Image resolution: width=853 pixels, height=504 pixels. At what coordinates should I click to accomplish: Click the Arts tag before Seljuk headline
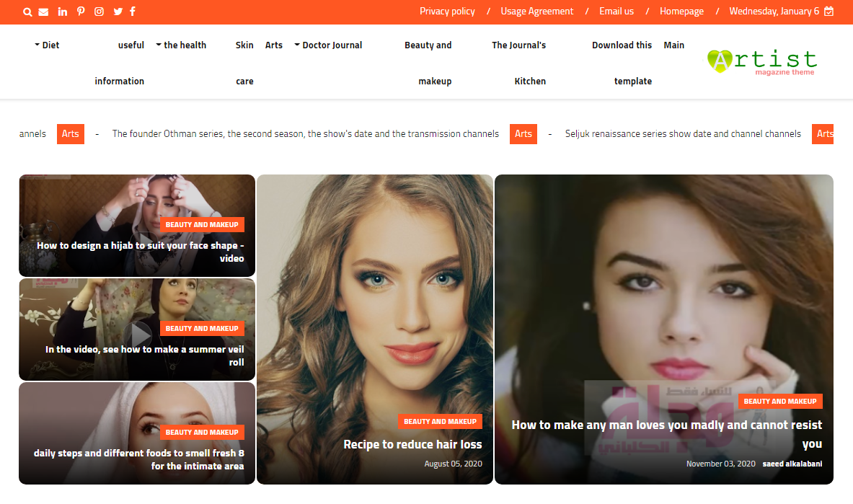[523, 134]
